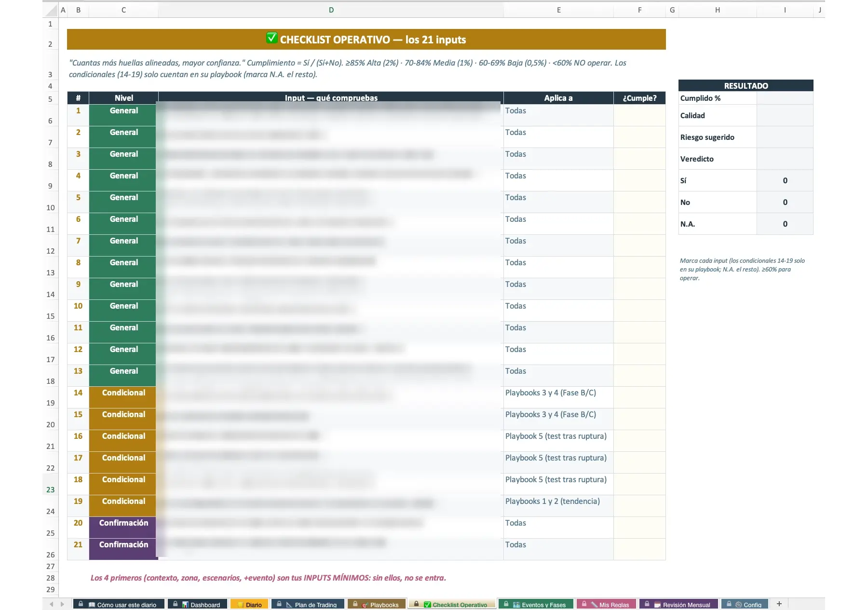Switch to Eventos y Fases tab
This screenshot has height=610, width=868.
[536, 604]
